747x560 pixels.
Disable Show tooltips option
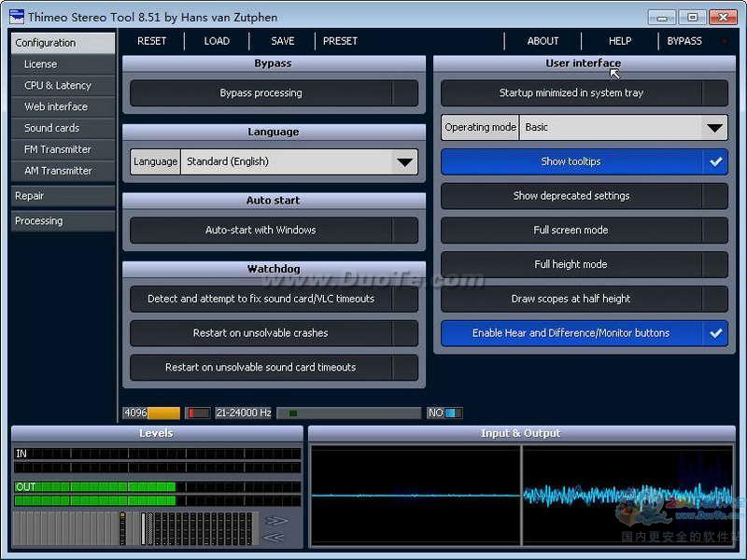tap(585, 161)
